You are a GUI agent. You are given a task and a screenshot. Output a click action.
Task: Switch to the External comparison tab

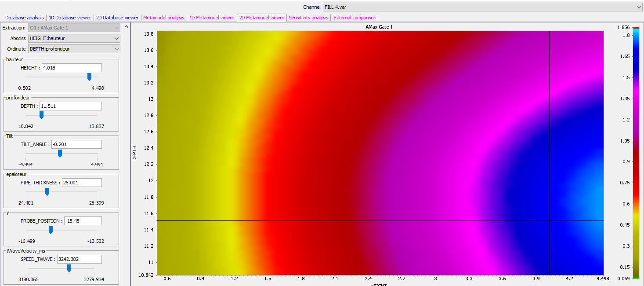pyautogui.click(x=355, y=18)
